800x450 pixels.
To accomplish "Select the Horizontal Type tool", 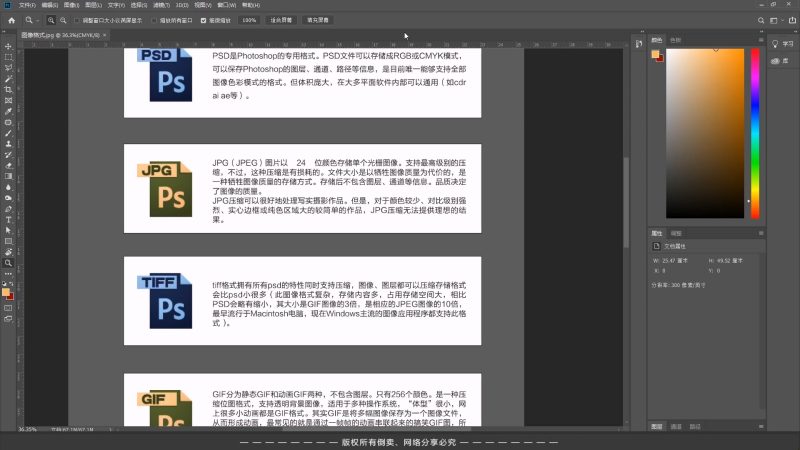I will pos(8,219).
